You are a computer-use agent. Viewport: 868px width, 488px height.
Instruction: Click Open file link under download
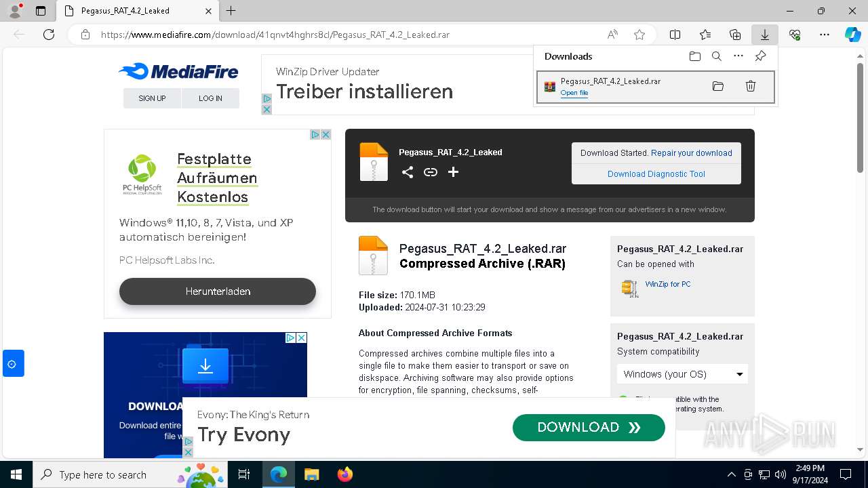[574, 93]
